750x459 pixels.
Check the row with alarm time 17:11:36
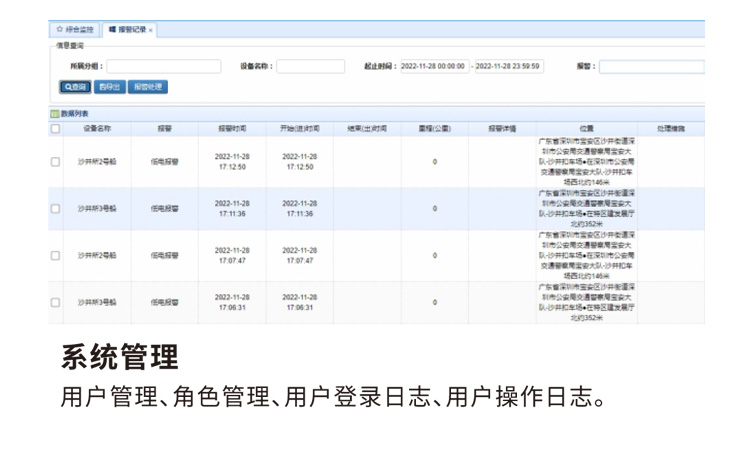pos(55,209)
